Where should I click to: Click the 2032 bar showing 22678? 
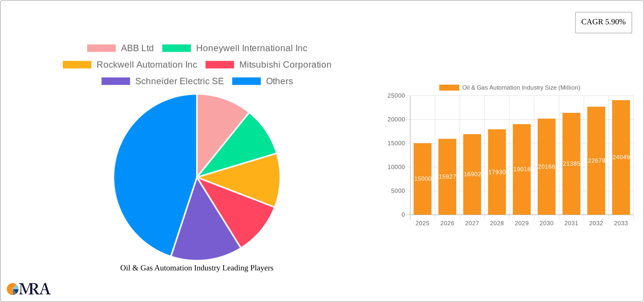pyautogui.click(x=596, y=161)
